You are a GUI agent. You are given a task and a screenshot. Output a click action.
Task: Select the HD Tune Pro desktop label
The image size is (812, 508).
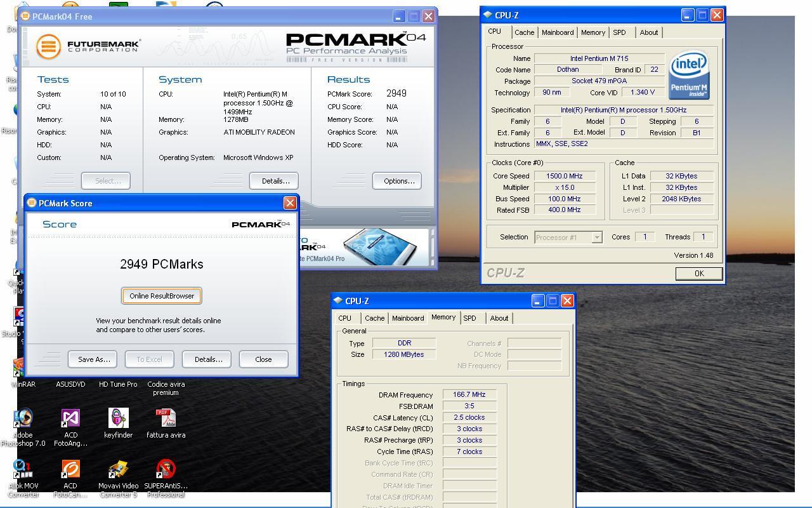[x=118, y=384]
